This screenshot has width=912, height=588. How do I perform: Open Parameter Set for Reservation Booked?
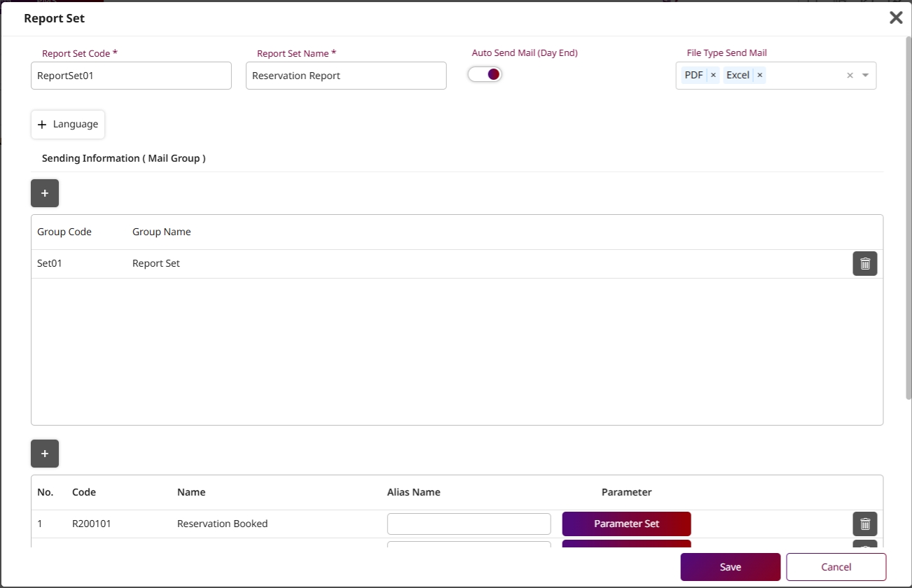point(626,524)
